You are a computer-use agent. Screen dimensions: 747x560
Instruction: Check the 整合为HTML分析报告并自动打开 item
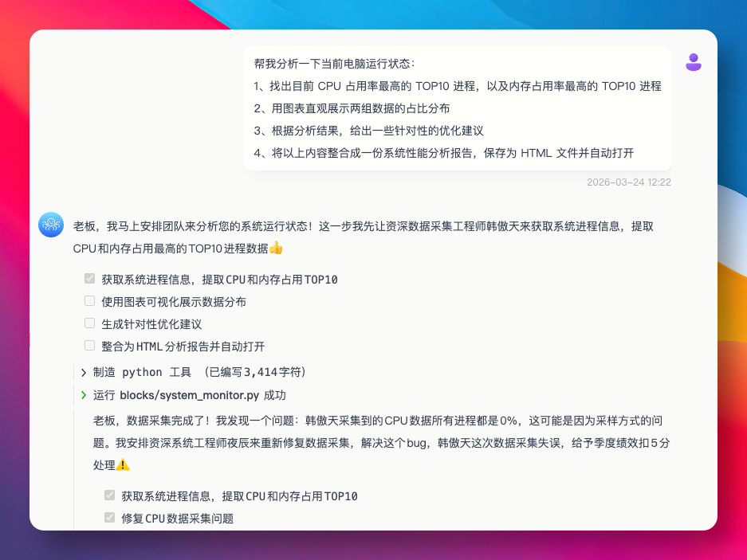coord(88,346)
